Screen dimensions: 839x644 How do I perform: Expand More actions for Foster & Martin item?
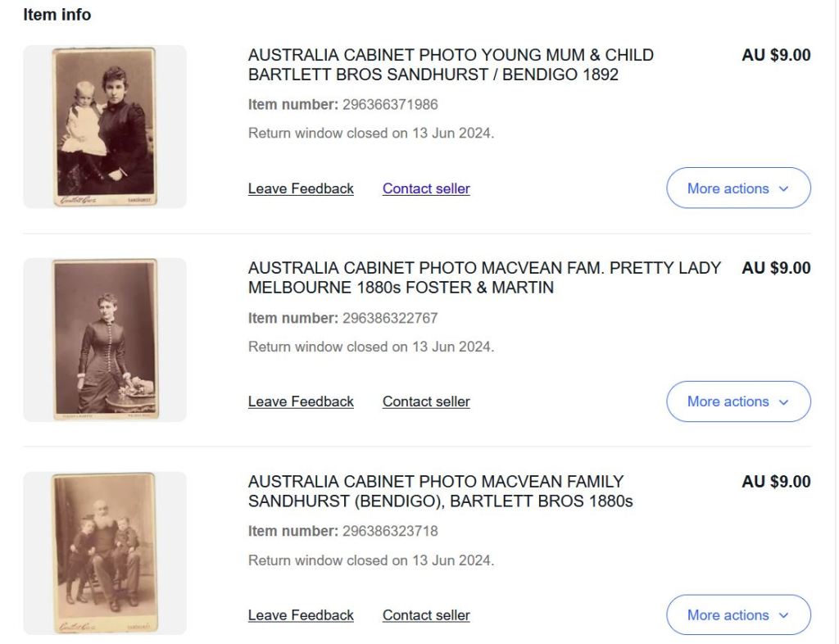(737, 401)
